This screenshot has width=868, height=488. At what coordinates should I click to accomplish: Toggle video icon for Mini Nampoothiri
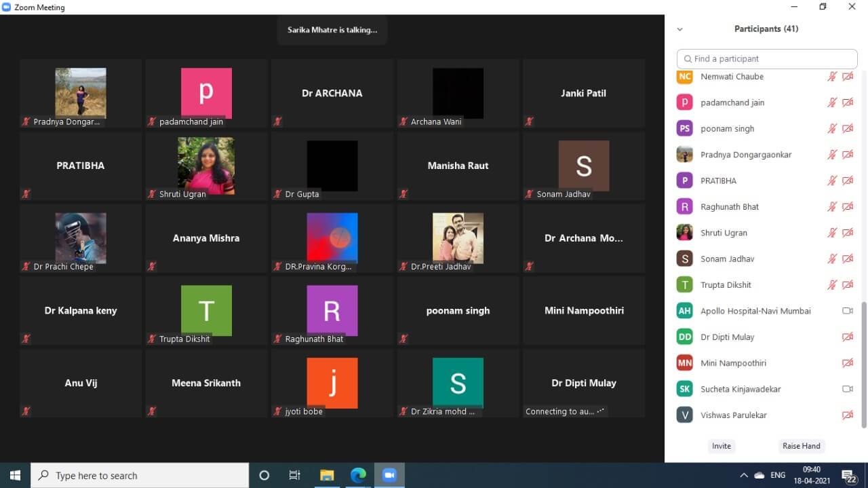click(847, 363)
